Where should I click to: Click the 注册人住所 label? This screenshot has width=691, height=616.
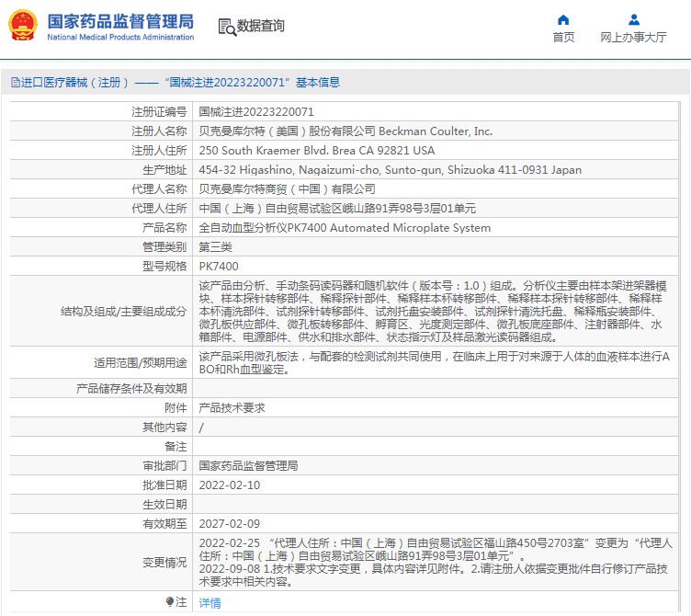(x=159, y=151)
